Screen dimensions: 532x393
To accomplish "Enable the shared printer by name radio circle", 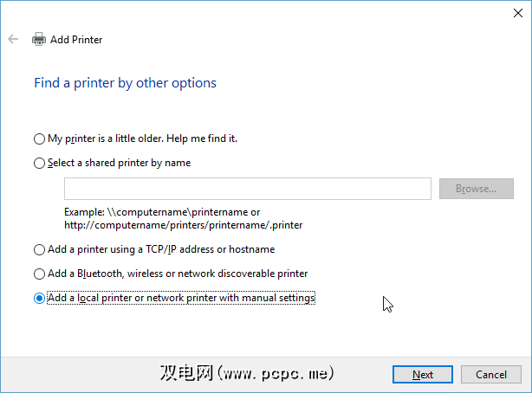I will 39,163.
